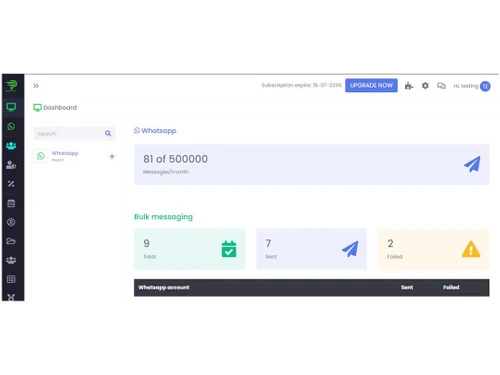The width and height of the screenshot is (500, 375).
Task: Click the search magnifier icon
Action: (108, 133)
